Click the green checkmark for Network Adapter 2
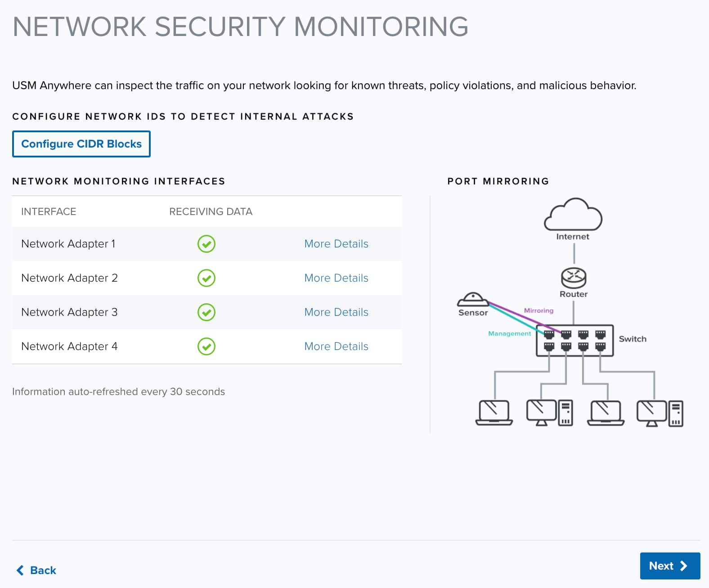 [x=206, y=278]
